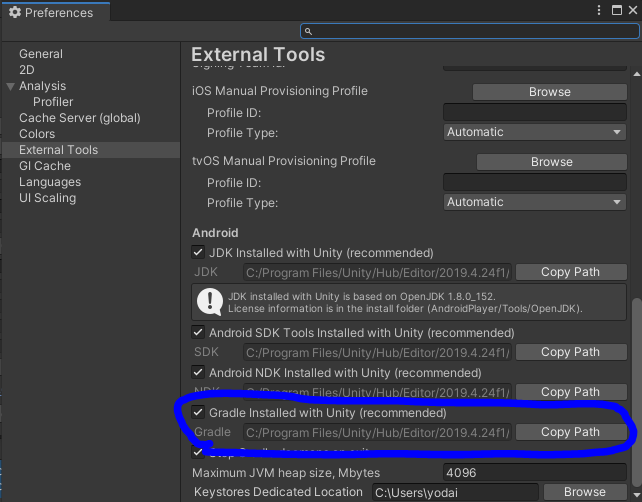
Task: Copy the Gradle path
Action: (x=570, y=432)
